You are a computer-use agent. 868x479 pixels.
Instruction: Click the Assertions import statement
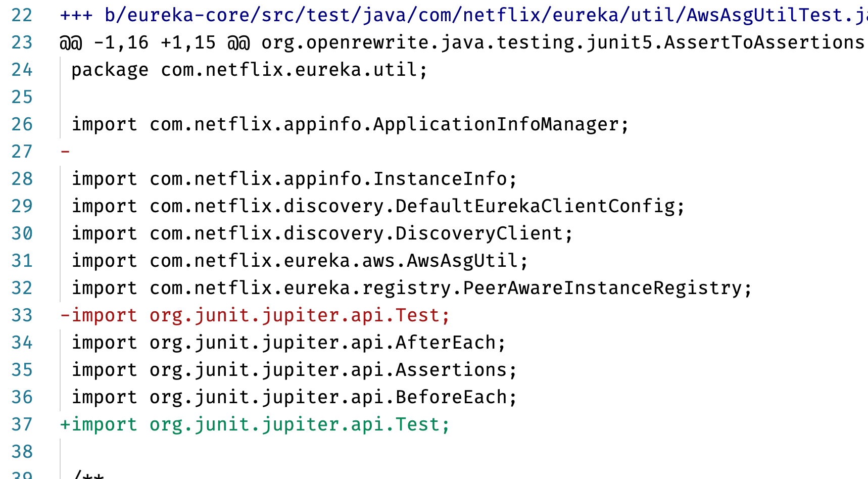[x=293, y=369]
